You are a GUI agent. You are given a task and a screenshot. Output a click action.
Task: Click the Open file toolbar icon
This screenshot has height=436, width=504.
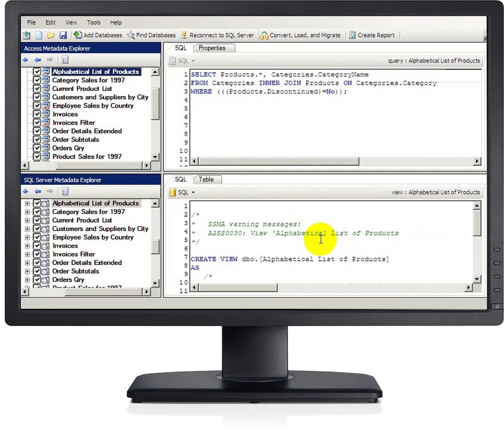(x=51, y=35)
